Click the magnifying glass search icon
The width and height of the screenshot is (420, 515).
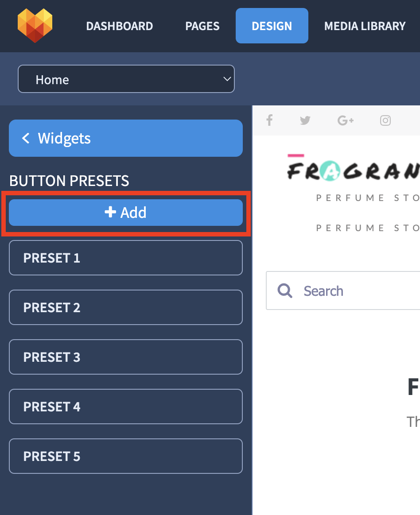(284, 290)
